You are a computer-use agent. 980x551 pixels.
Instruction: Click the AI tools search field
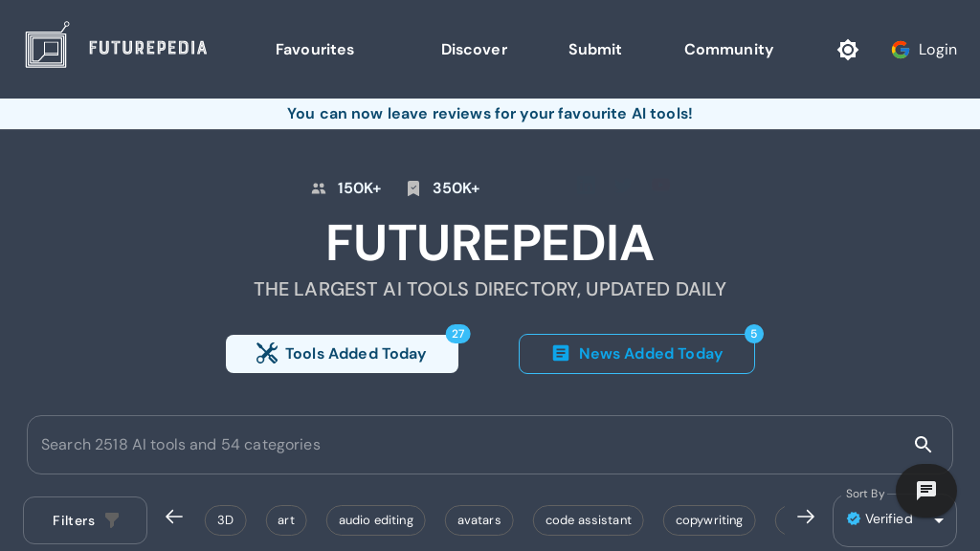pos(383,445)
